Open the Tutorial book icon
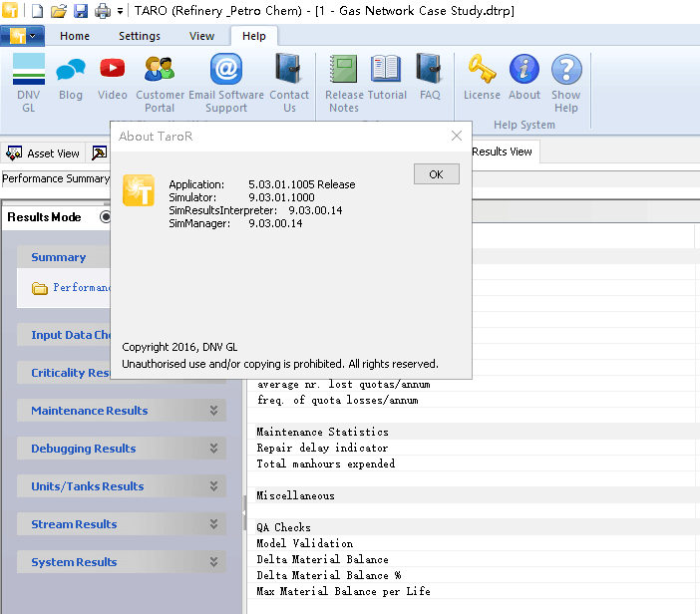 click(x=386, y=78)
